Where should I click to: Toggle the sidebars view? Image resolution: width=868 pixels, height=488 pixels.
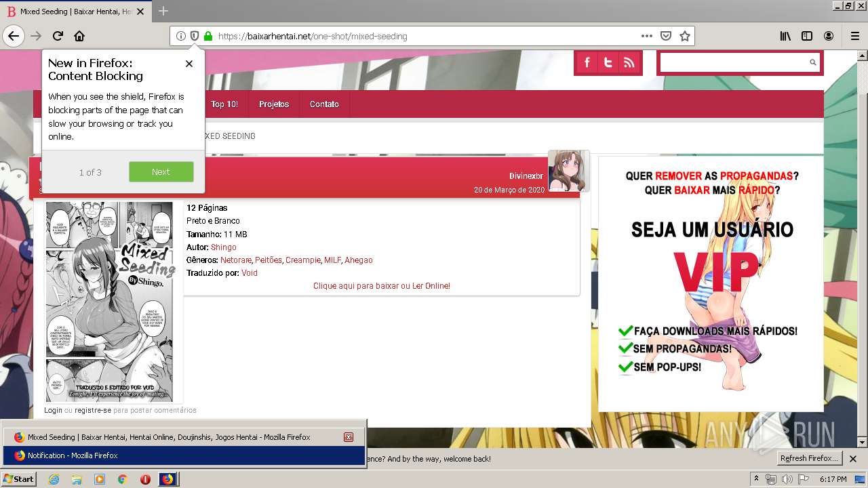pos(807,36)
